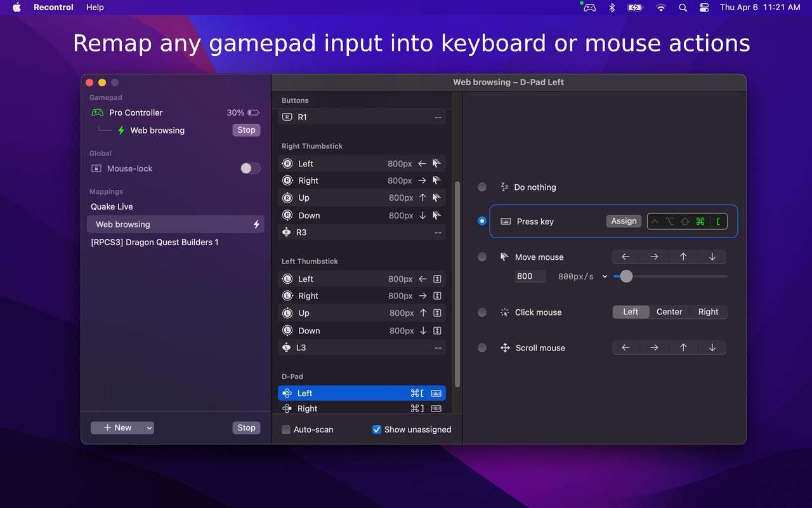Click the Pro Controller battery icon

254,112
